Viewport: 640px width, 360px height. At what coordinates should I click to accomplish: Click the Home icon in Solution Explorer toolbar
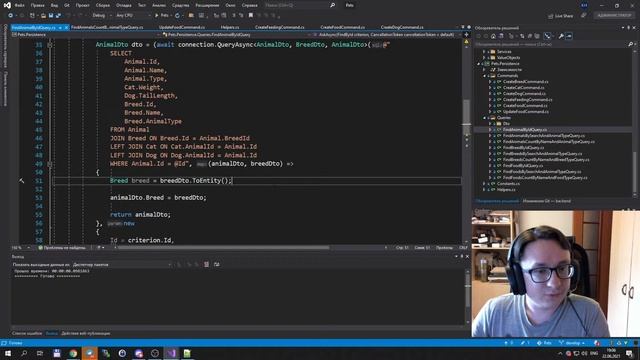[x=493, y=36]
